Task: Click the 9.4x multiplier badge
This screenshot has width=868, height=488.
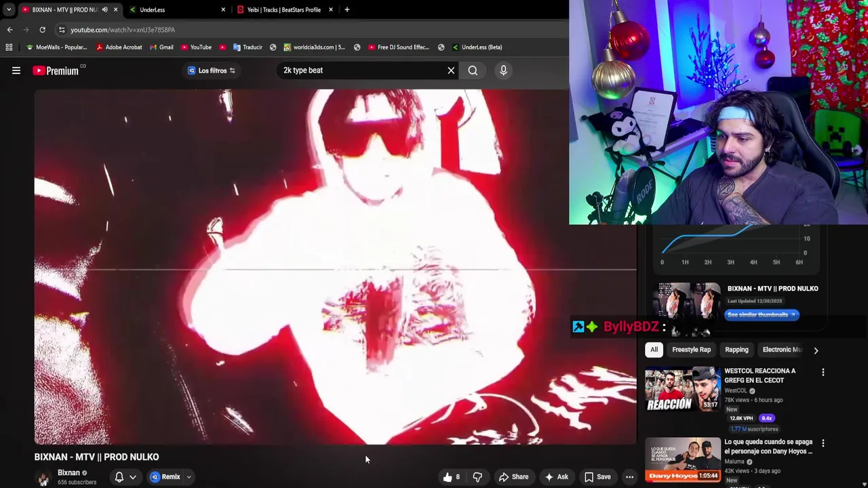Action: click(x=766, y=418)
